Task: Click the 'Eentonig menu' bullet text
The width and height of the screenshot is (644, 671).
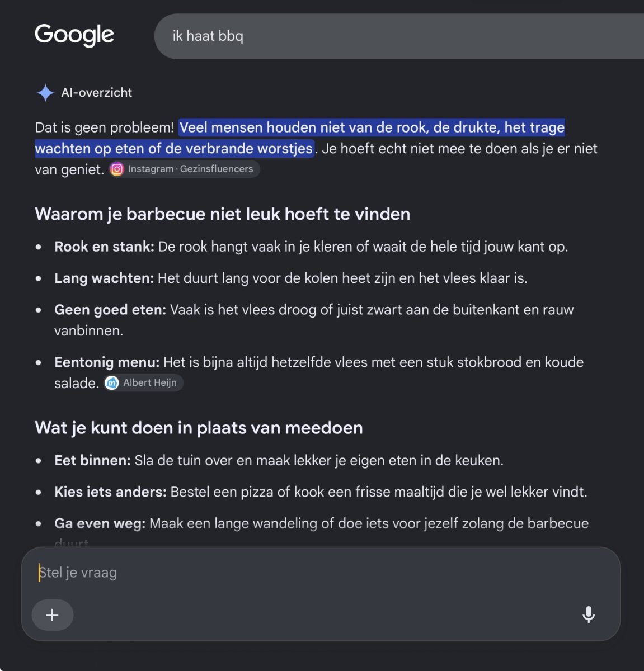Action: click(319, 372)
